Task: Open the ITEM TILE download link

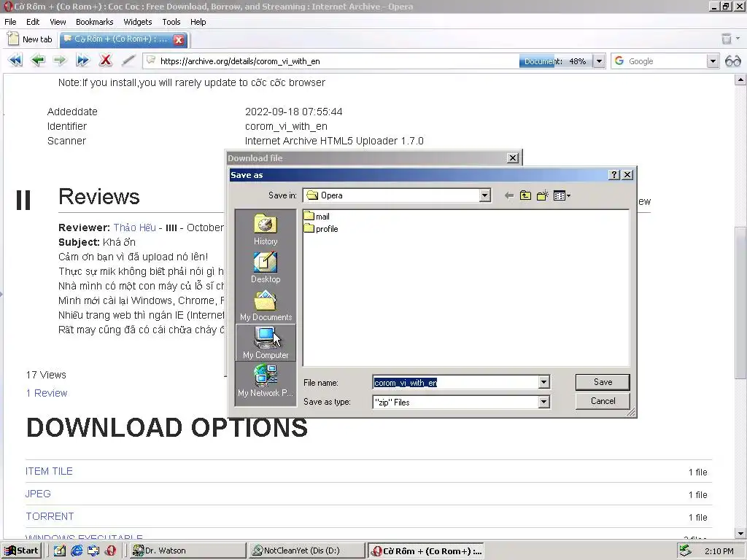Action: pyautogui.click(x=49, y=471)
